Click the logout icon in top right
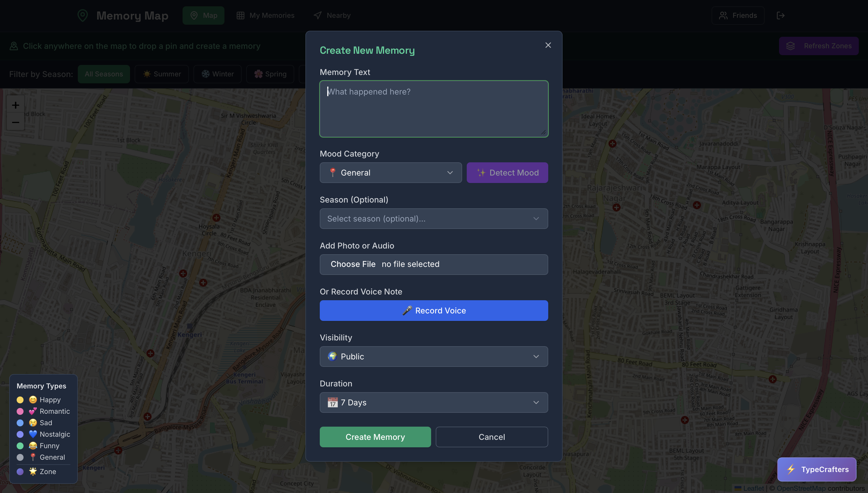868x493 pixels. click(x=781, y=15)
